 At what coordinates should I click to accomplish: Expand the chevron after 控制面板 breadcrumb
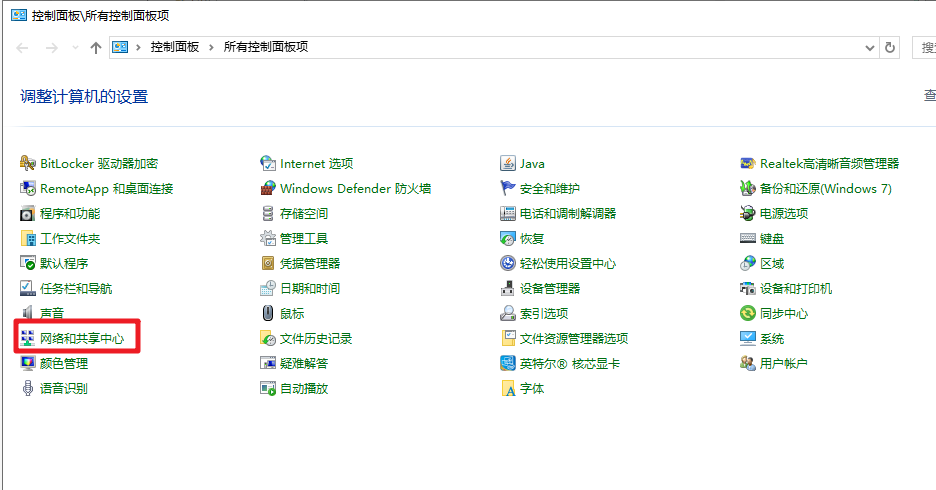click(211, 47)
